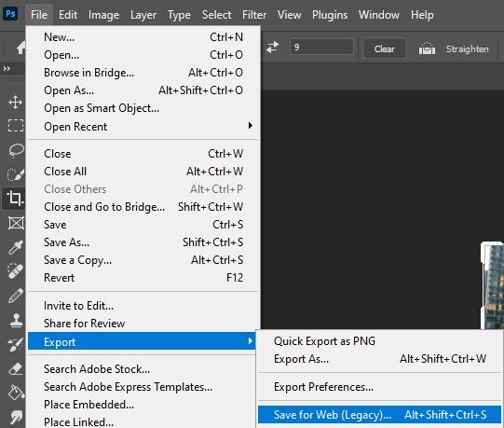Expand the toolbar double-arrow

(7, 68)
